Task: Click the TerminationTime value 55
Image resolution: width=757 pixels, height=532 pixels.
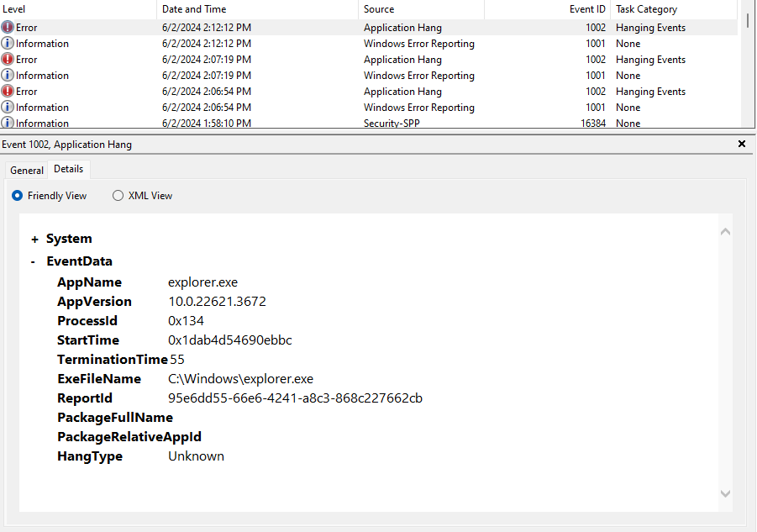Action: click(x=177, y=359)
